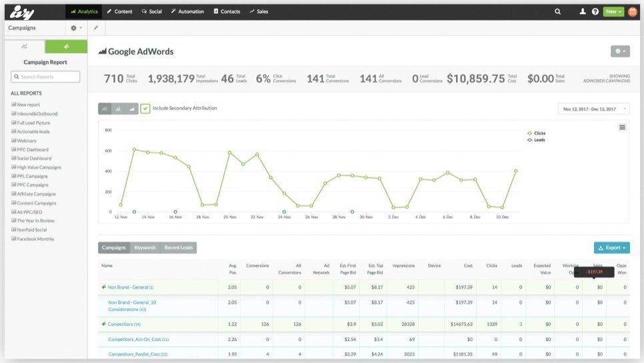Switch to the Recent Leads tab

pos(179,248)
